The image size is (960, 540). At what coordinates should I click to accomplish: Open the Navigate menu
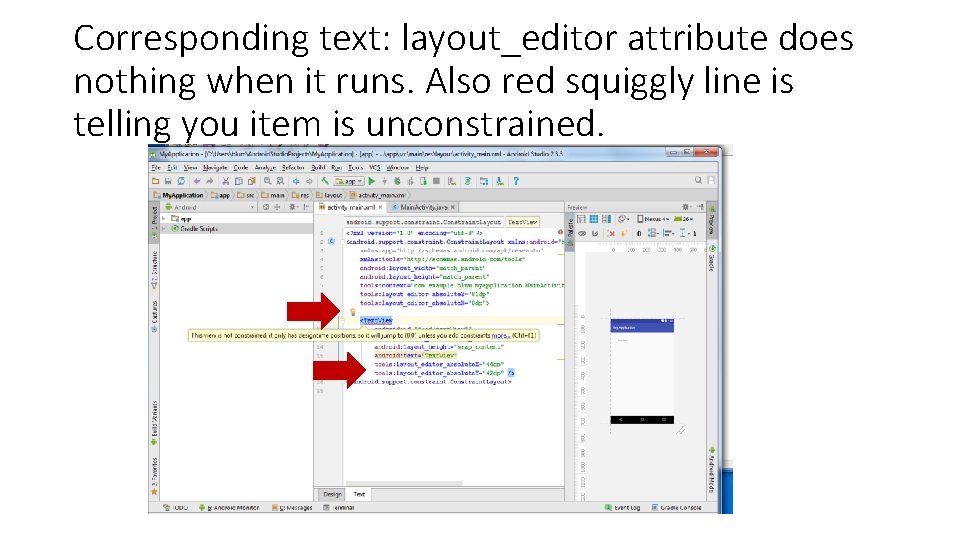click(215, 168)
